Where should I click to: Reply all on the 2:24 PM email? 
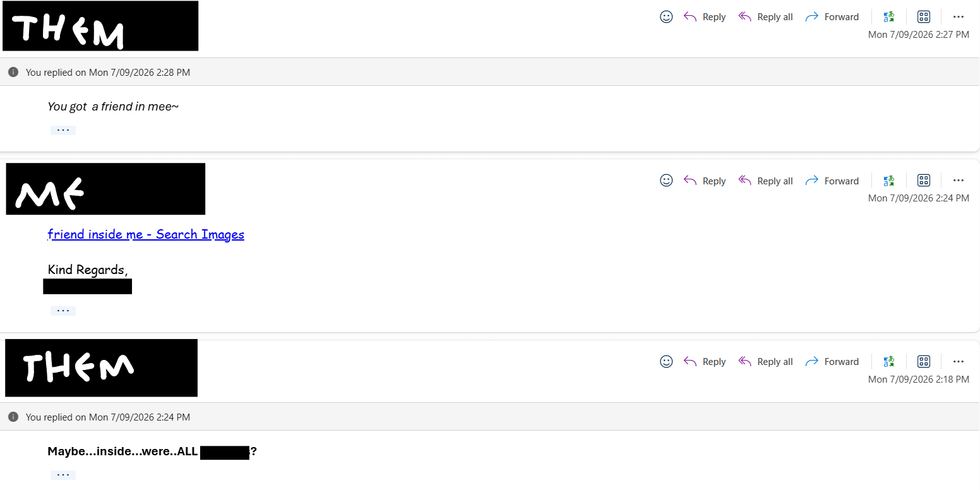pos(765,181)
